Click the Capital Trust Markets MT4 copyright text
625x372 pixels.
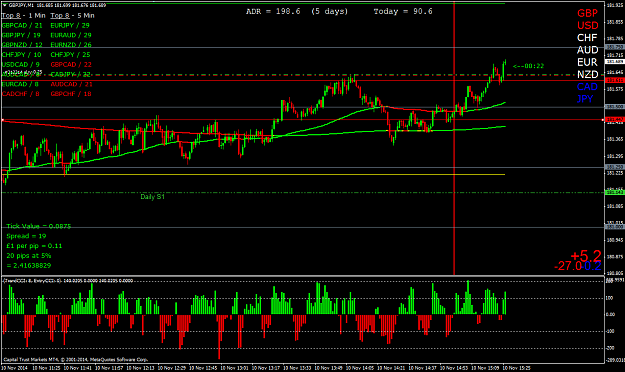tap(76, 360)
